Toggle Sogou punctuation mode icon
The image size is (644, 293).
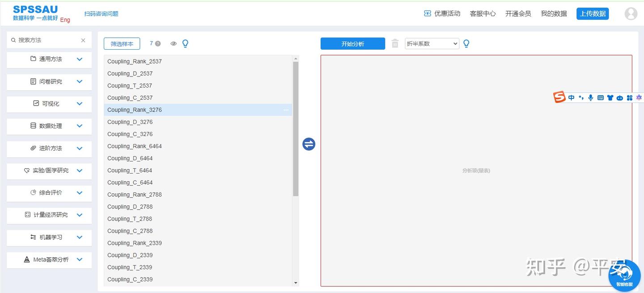pos(581,98)
